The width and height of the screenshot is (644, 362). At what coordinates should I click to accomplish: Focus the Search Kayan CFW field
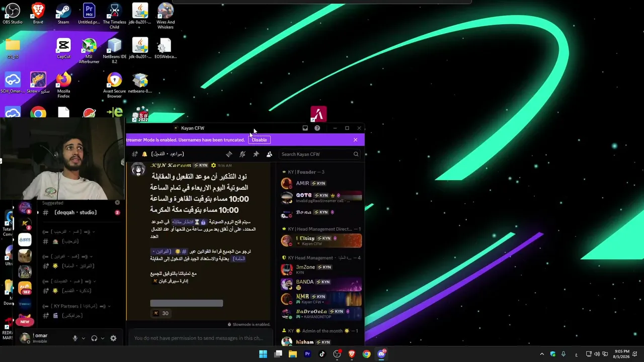[x=320, y=154]
